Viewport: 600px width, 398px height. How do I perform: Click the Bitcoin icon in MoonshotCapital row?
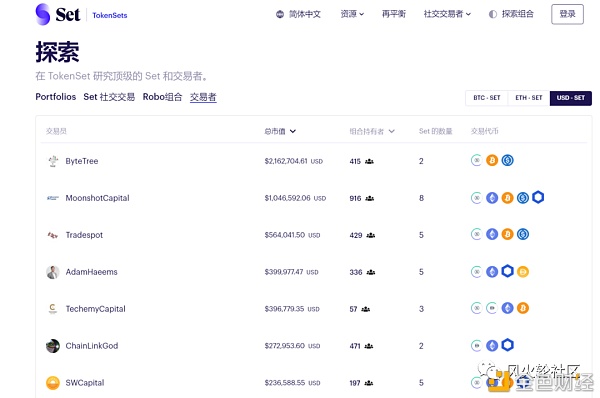pos(507,198)
